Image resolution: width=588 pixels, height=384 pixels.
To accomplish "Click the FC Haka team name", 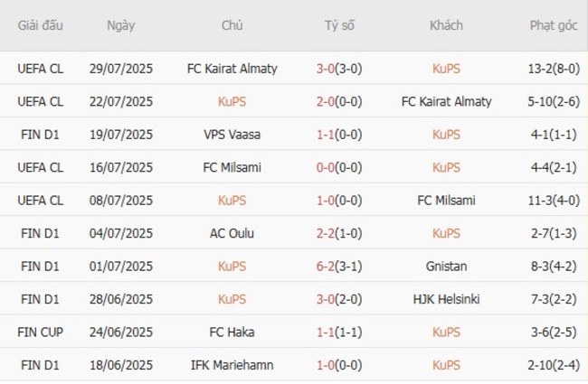I will click(232, 332).
